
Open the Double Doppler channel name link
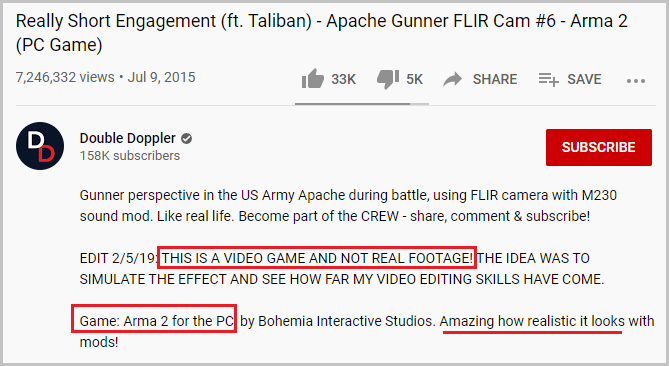[128, 138]
